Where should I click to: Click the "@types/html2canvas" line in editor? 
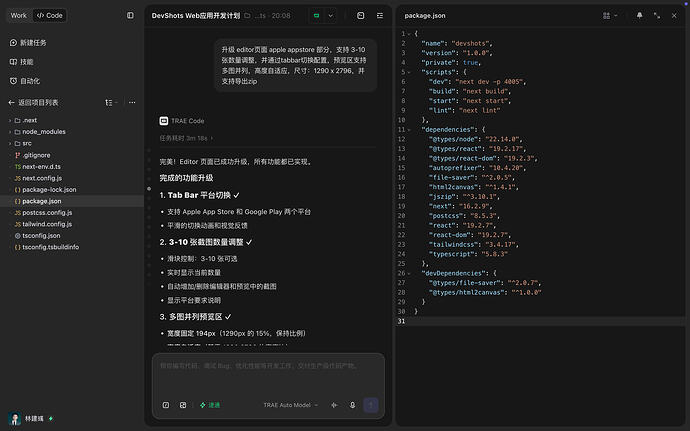click(x=485, y=292)
